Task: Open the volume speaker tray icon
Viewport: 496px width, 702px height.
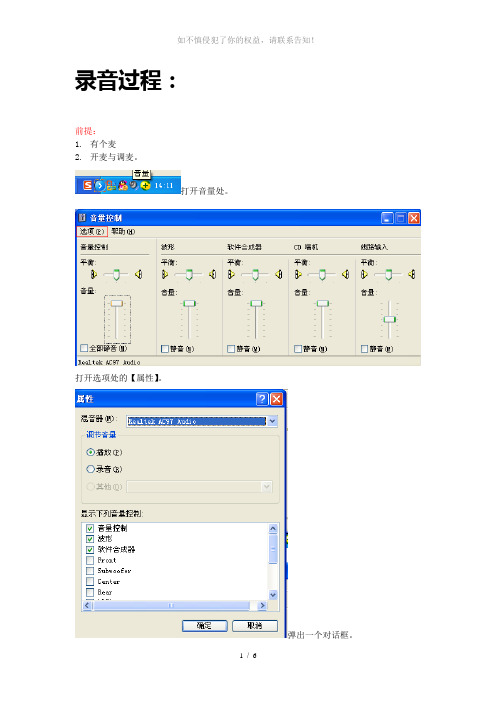Action: [134, 184]
